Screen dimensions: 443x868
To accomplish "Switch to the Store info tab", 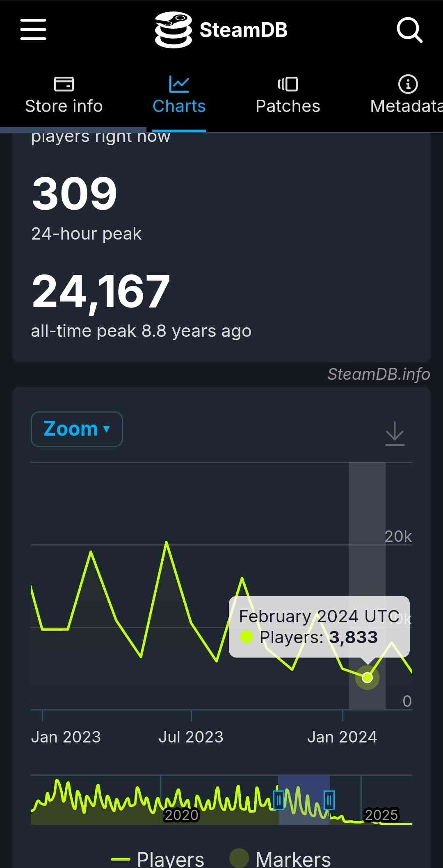I will (64, 106).
